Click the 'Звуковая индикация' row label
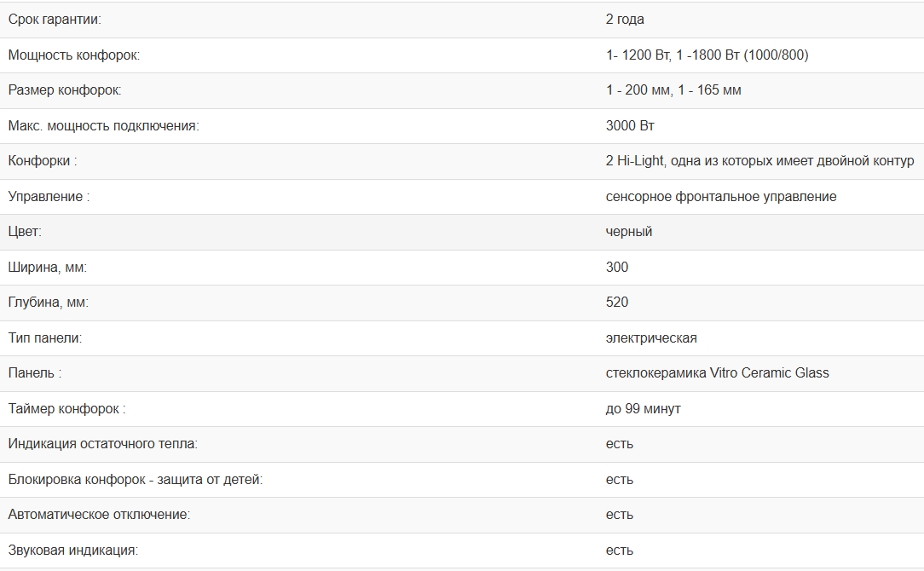This screenshot has width=924, height=571. (73, 551)
